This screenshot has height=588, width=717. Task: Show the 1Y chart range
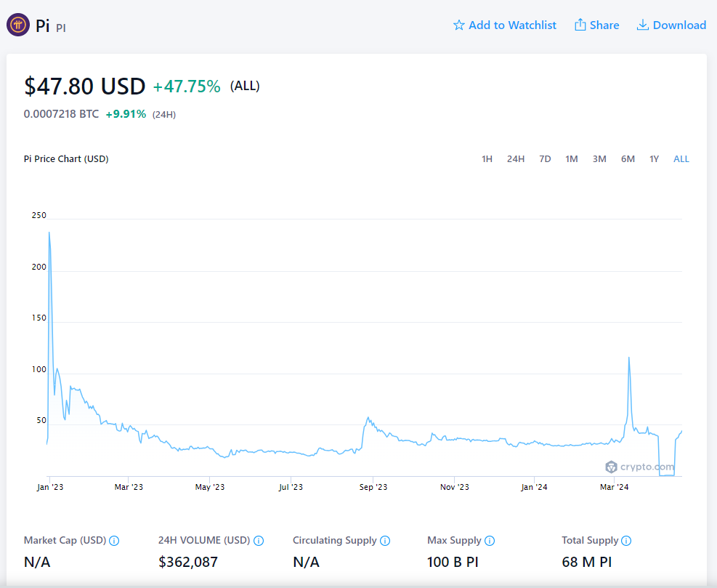[654, 158]
